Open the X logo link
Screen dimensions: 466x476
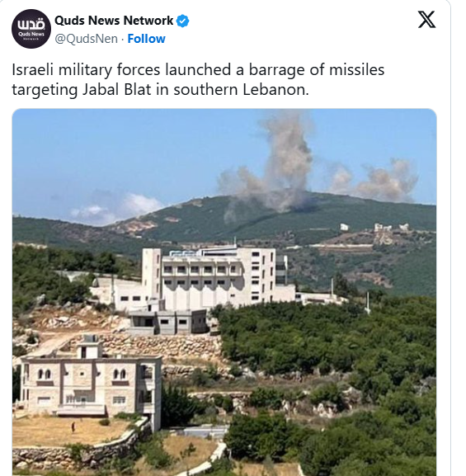point(426,20)
